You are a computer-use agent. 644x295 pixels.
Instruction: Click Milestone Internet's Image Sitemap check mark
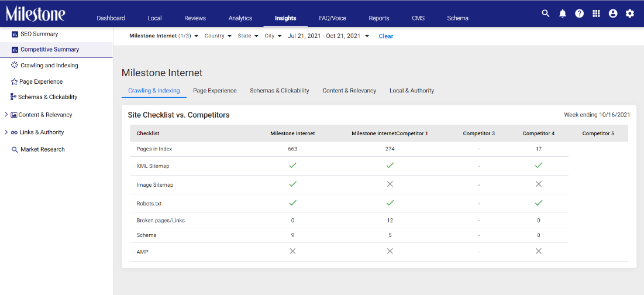coord(292,184)
